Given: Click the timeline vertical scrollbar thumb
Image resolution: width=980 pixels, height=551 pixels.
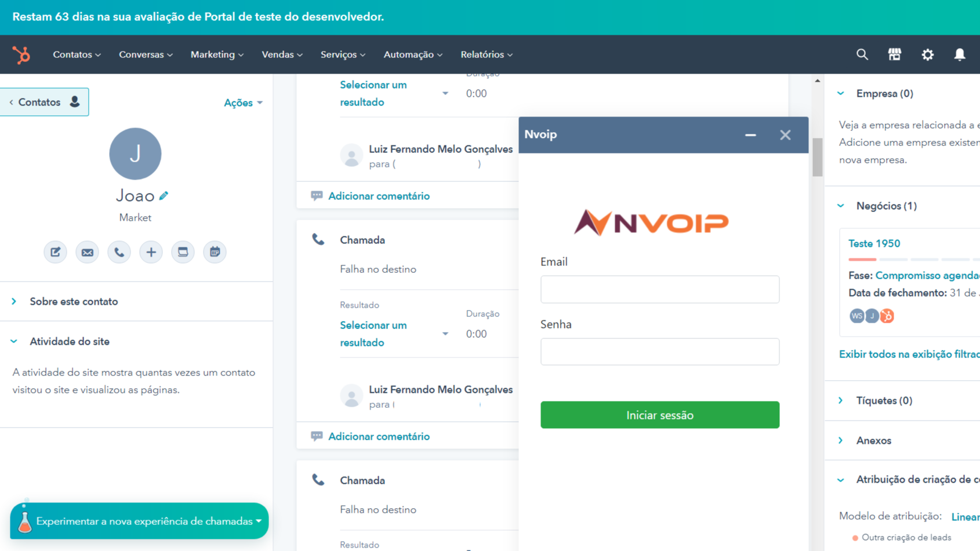Looking at the screenshot, I should [x=818, y=157].
